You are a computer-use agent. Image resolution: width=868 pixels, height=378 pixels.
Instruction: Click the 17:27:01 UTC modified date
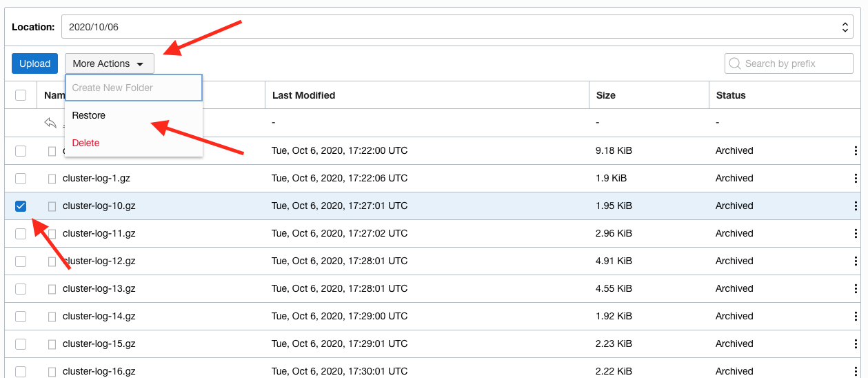coord(340,206)
